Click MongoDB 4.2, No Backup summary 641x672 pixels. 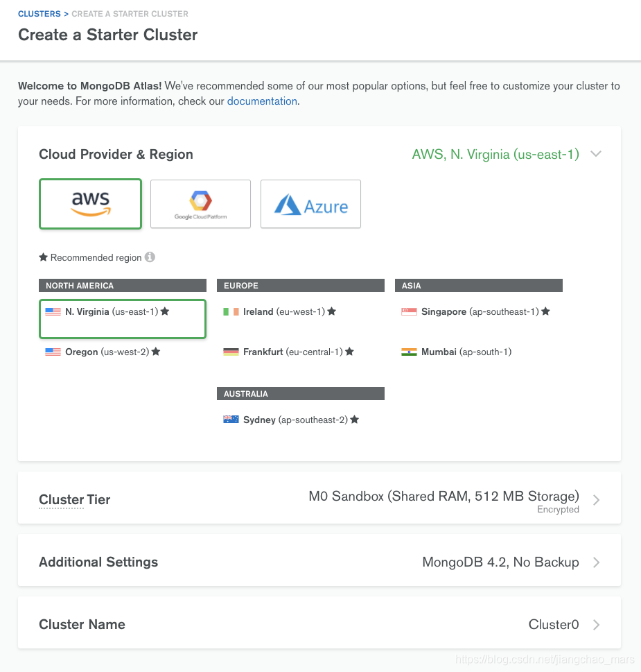pyautogui.click(x=500, y=562)
